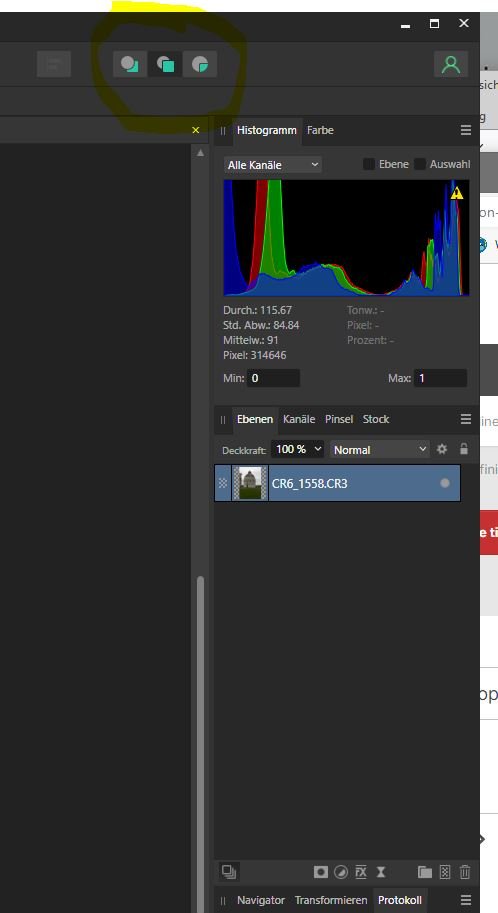Add a mask layer from Ebenen footer
Viewport: 498px width, 913px height.
click(321, 872)
